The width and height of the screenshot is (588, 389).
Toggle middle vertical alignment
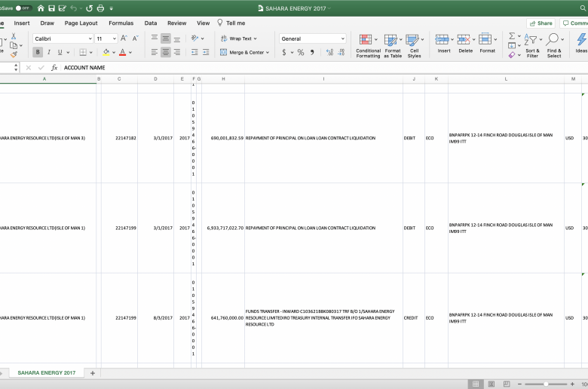pyautogui.click(x=166, y=38)
